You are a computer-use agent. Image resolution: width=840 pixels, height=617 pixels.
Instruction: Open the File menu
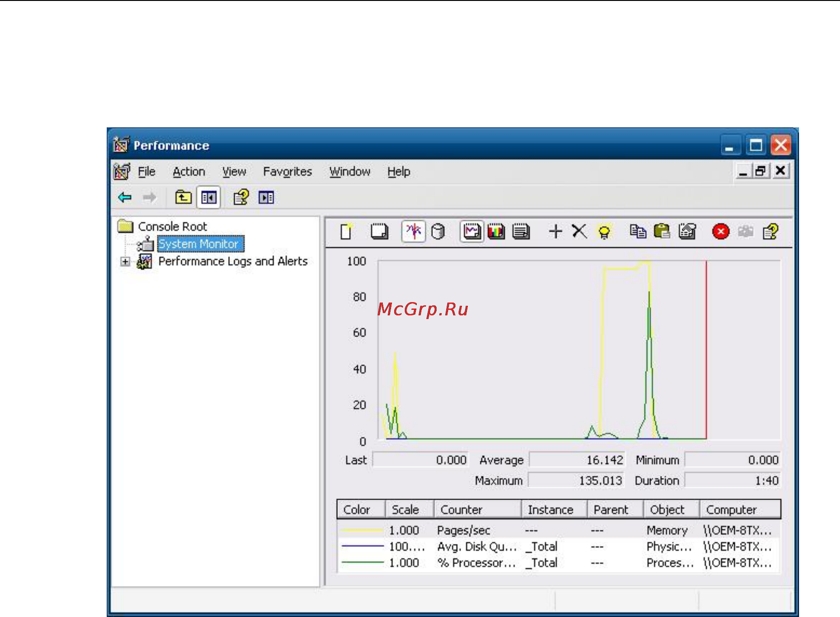pyautogui.click(x=147, y=171)
